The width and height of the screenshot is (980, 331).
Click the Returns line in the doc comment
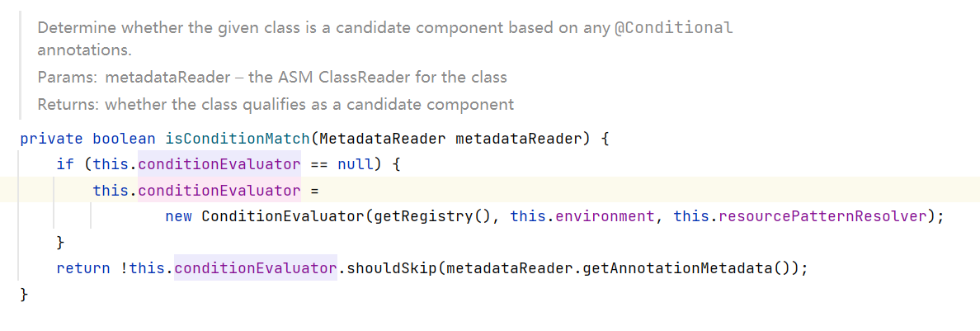tap(276, 105)
